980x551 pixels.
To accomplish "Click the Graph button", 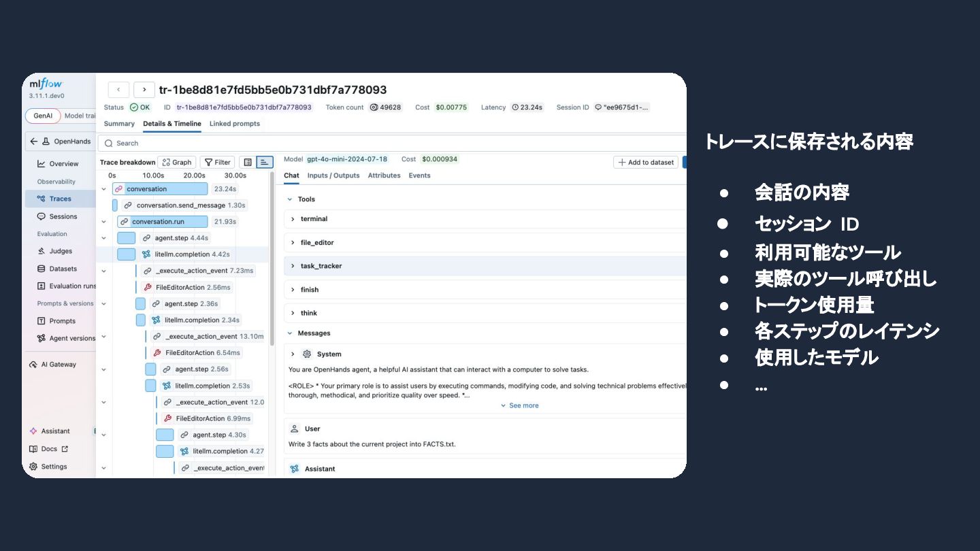I will tap(177, 163).
